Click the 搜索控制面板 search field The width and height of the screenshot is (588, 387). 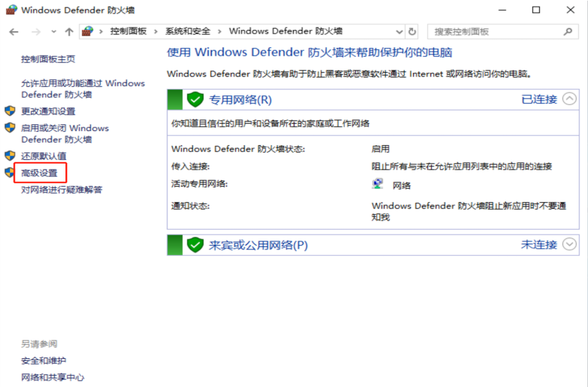click(x=502, y=32)
